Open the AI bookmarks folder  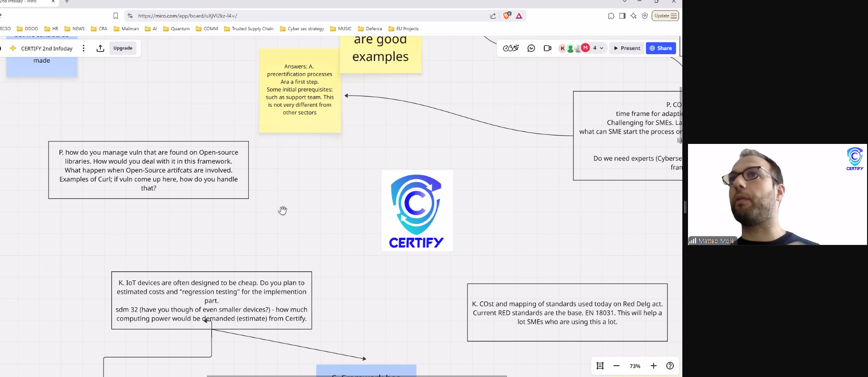click(151, 29)
